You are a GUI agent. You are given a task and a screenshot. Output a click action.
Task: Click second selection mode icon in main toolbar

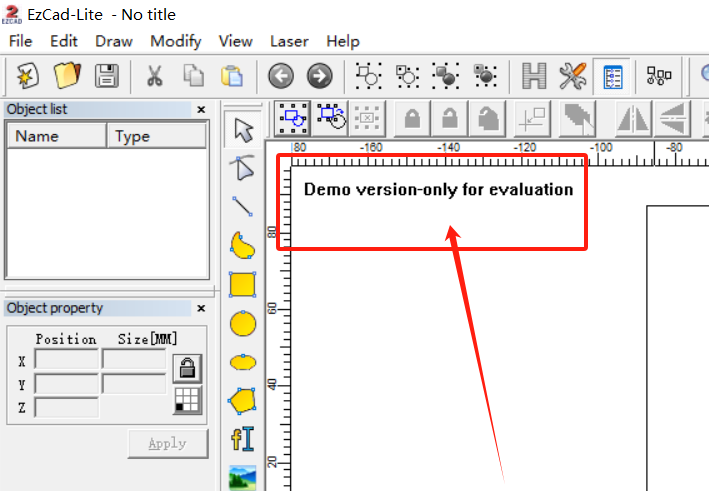[407, 76]
